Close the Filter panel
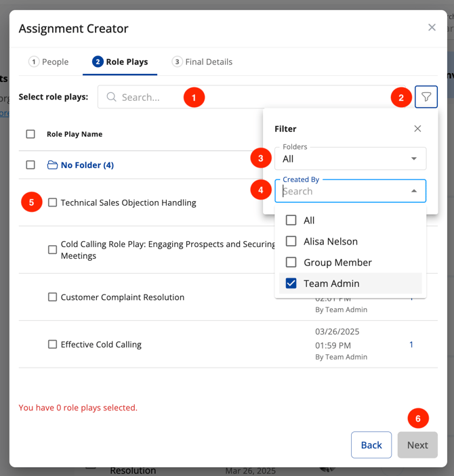454x476 pixels. 417,129
